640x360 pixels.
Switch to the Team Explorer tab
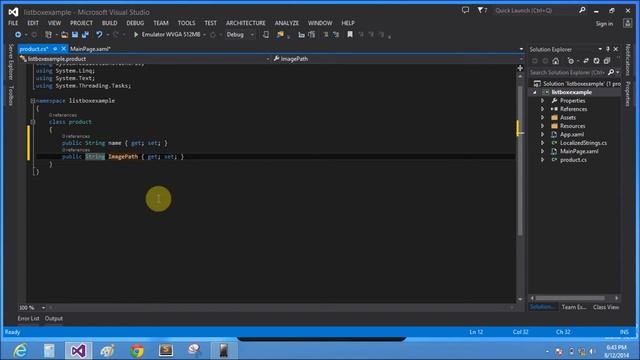point(573,307)
